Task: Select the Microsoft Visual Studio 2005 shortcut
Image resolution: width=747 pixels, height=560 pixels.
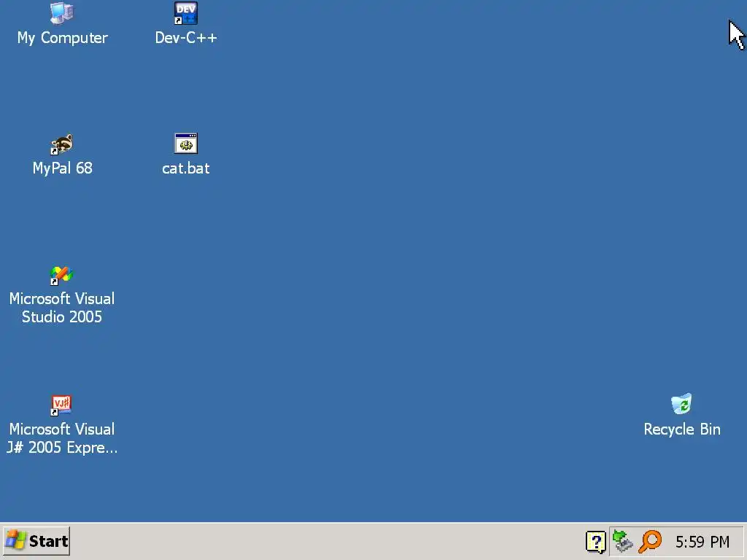Action: (x=62, y=275)
